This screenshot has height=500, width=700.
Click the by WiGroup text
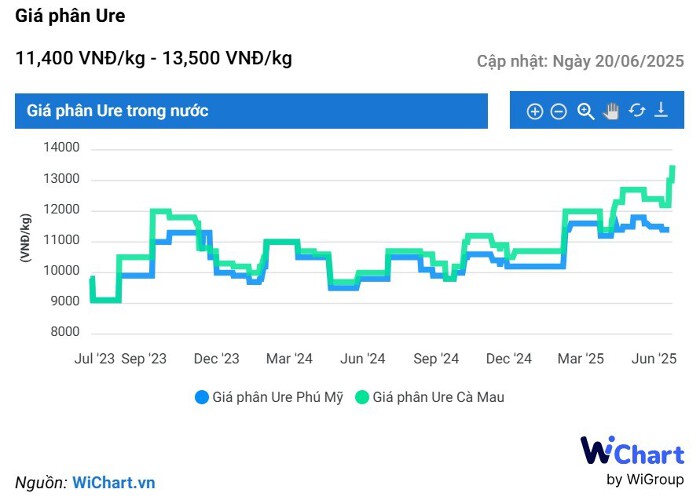645,479
